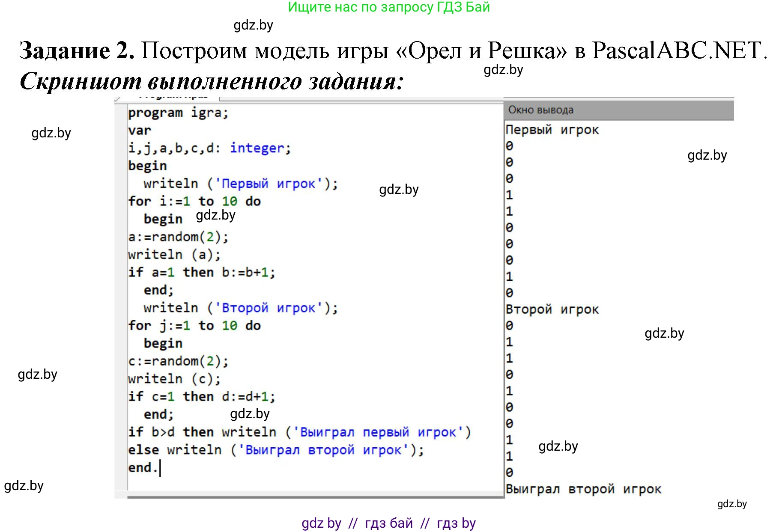
Task: Click the 'a:=random(2);' line
Action: point(178,237)
